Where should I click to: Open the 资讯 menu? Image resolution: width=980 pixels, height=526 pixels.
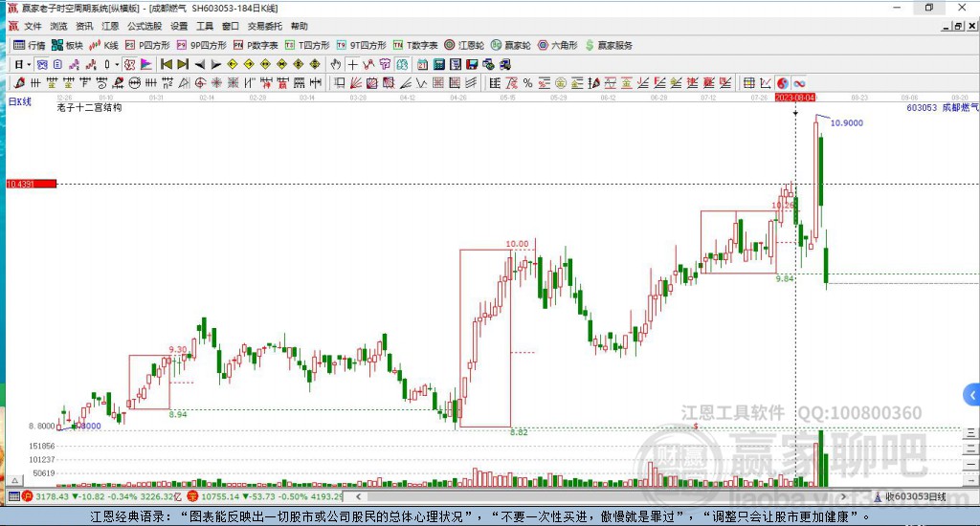pyautogui.click(x=84, y=26)
